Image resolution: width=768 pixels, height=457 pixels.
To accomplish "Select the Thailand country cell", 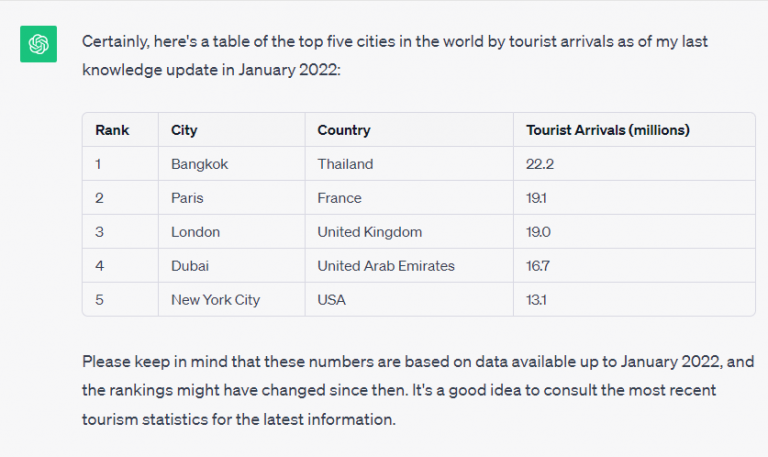I will (x=345, y=164).
